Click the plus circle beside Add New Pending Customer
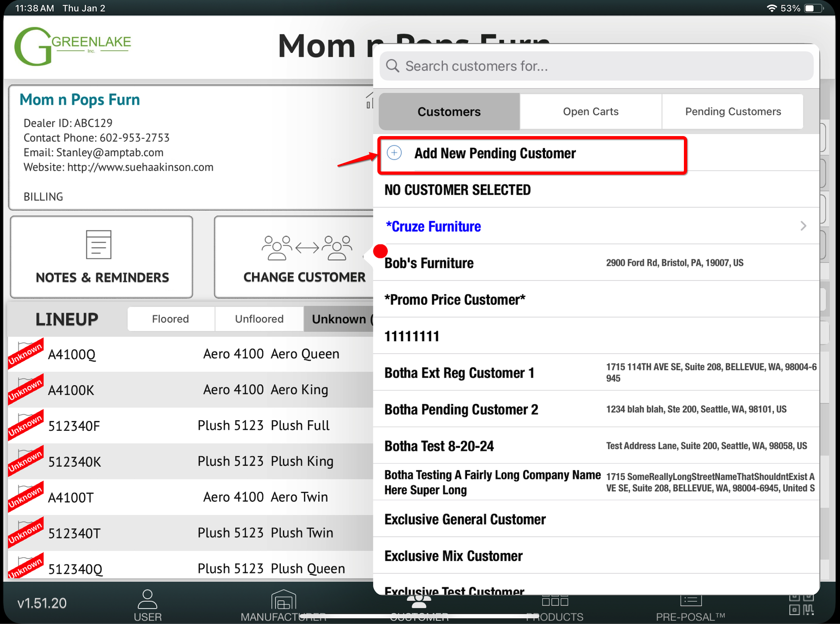840x624 pixels. click(394, 153)
